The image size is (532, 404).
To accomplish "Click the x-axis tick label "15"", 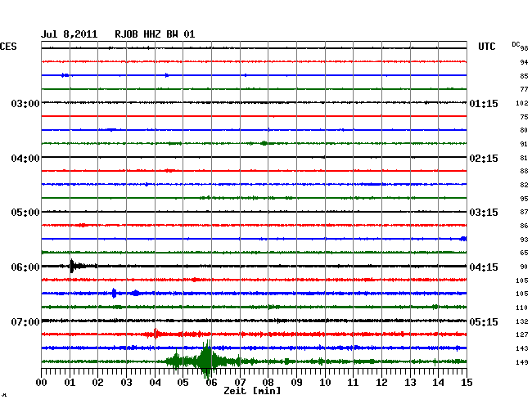I will point(467,382).
